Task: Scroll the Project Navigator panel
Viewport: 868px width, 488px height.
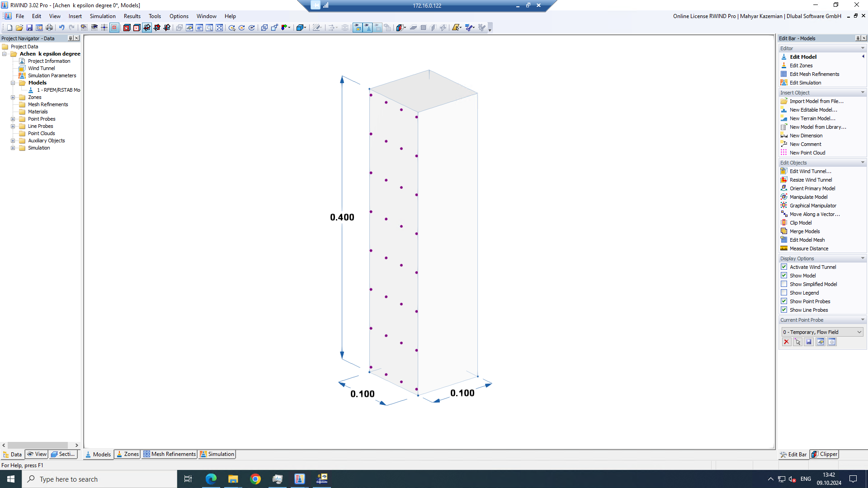Action: (40, 445)
